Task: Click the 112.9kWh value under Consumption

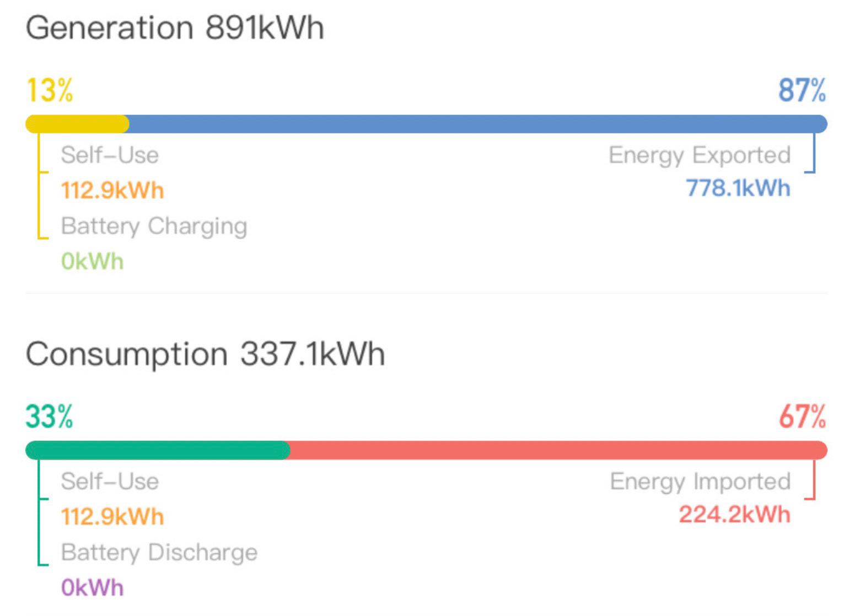Action: tap(112, 517)
